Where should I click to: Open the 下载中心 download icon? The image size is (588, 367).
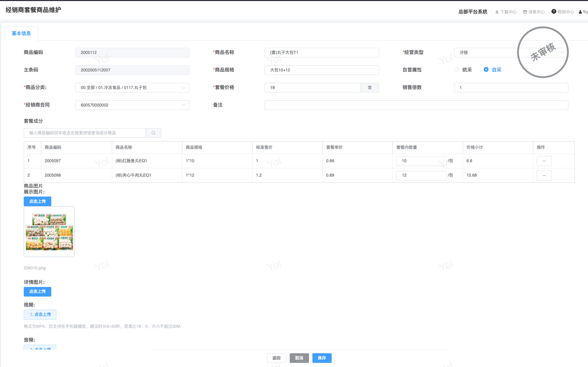[x=497, y=12]
